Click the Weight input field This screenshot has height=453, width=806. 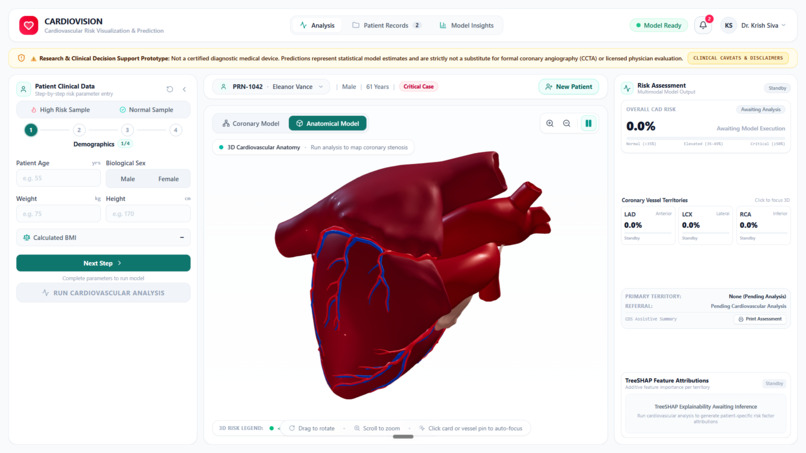[58, 214]
